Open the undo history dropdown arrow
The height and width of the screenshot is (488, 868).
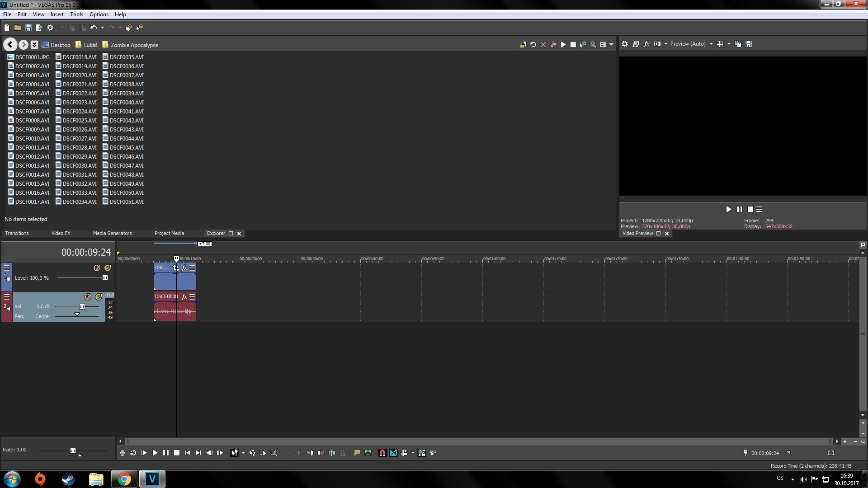(102, 28)
